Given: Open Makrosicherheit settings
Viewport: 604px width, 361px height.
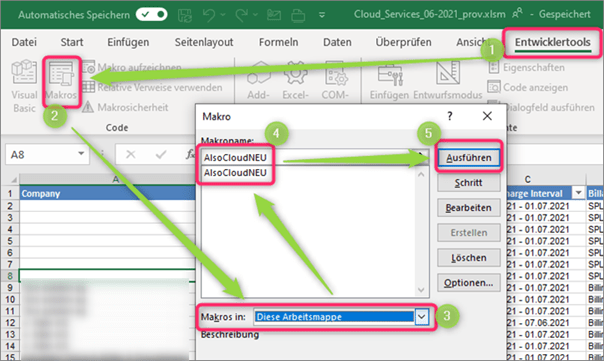Looking at the screenshot, I should (x=125, y=107).
